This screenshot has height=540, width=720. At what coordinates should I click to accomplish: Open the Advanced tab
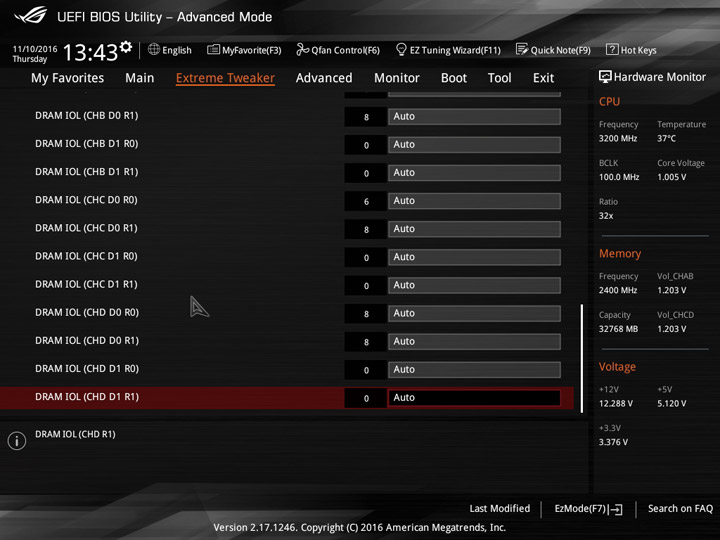point(324,78)
